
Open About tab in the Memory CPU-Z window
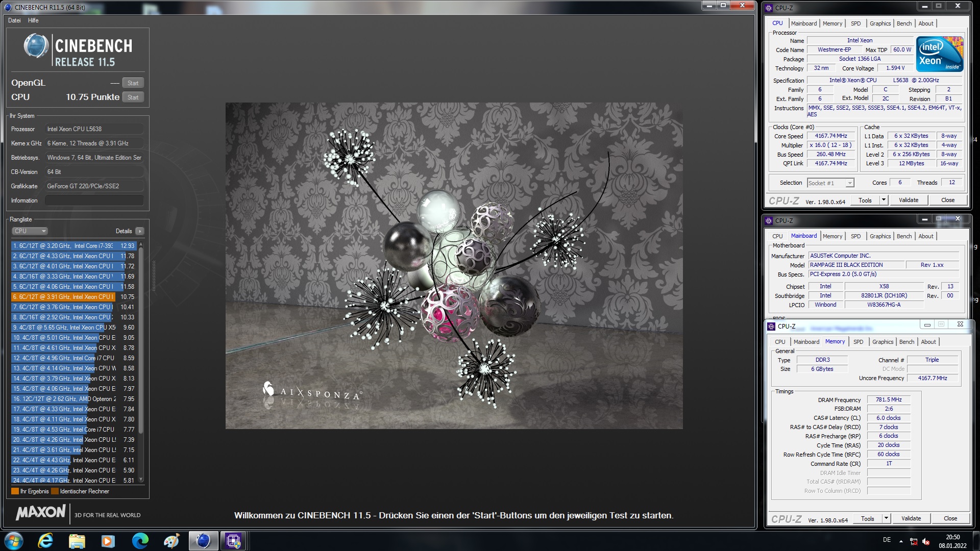pos(928,342)
